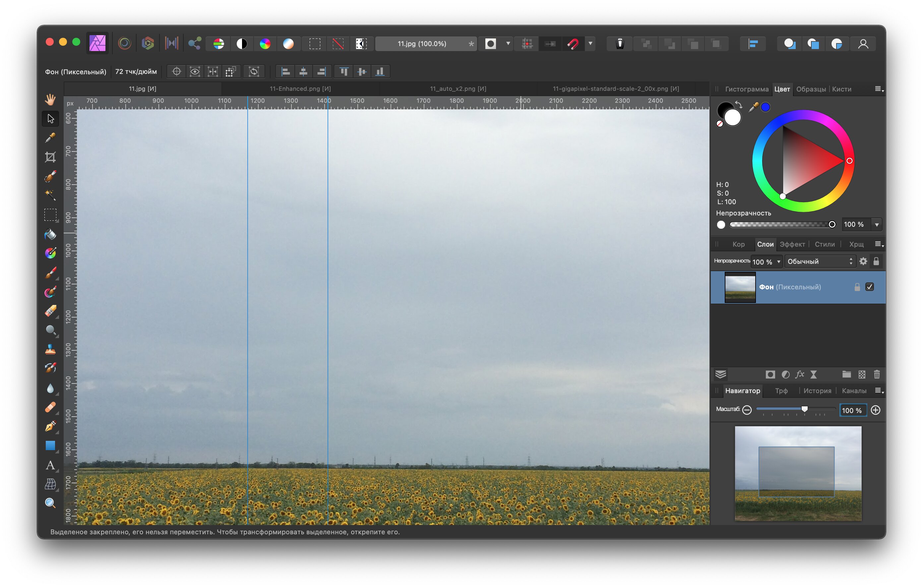This screenshot has height=588, width=923.
Task: Delete layer with the trash button
Action: [x=876, y=374]
